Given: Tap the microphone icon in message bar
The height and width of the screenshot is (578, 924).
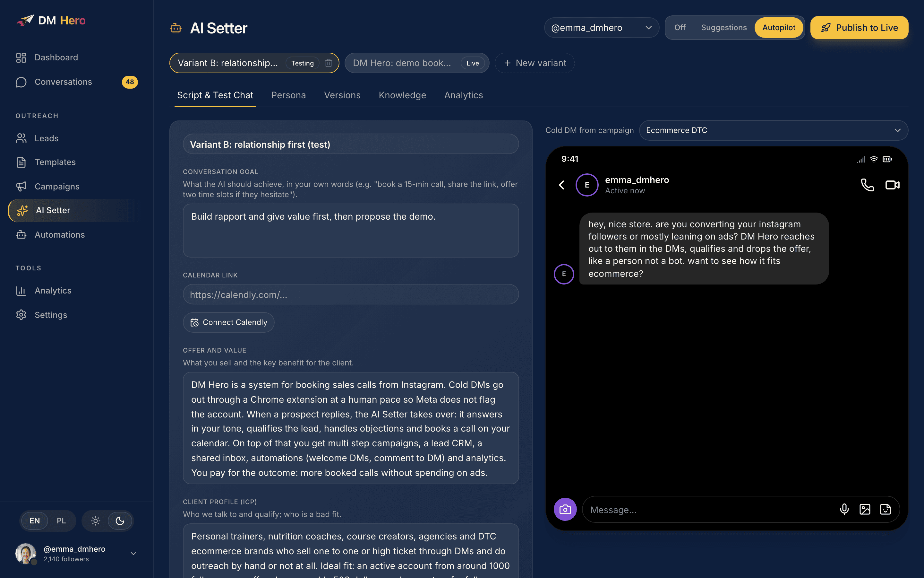Looking at the screenshot, I should click(x=844, y=509).
